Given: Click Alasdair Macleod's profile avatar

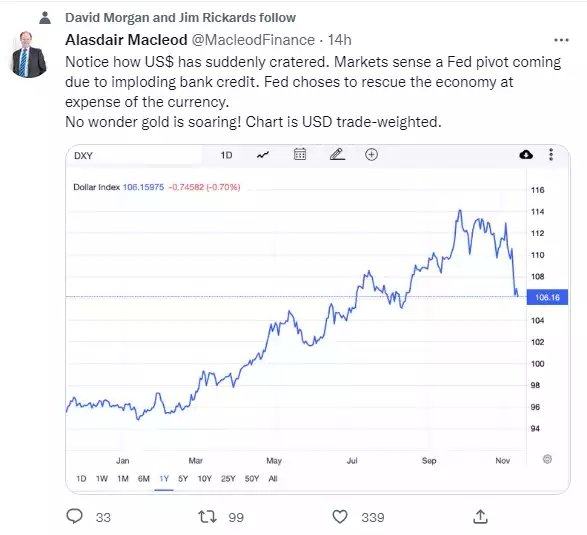Looking at the screenshot, I should pos(28,55).
